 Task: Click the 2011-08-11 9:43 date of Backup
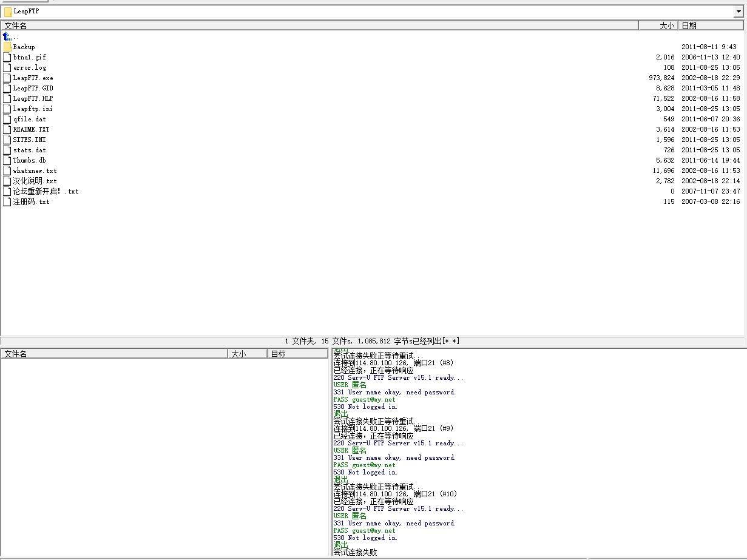pyautogui.click(x=709, y=47)
